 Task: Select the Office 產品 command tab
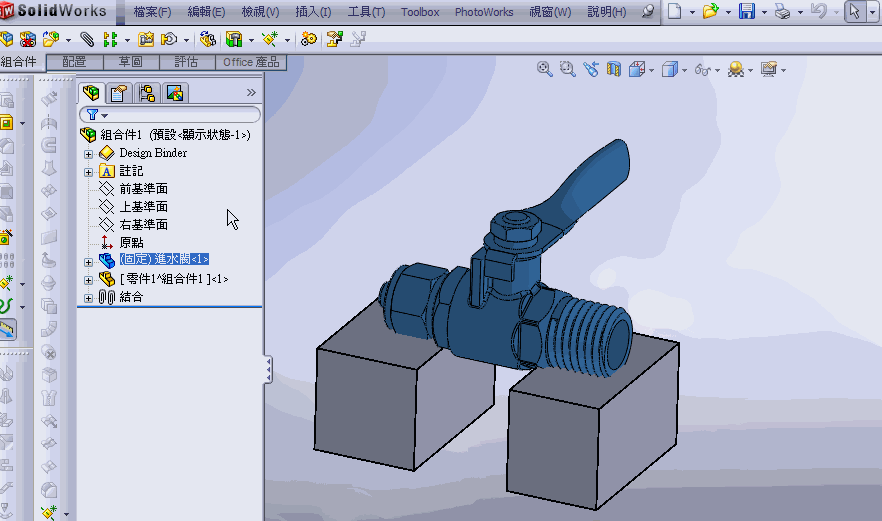pyautogui.click(x=251, y=62)
